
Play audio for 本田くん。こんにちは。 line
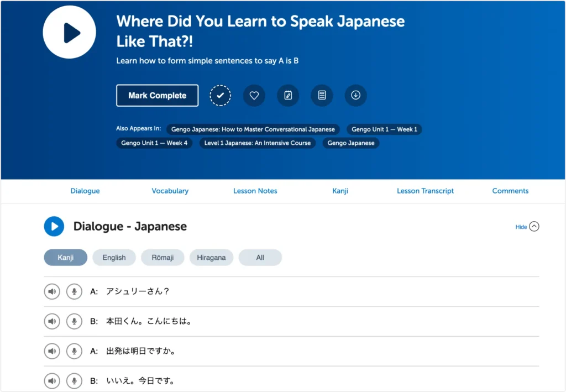pyautogui.click(x=52, y=321)
